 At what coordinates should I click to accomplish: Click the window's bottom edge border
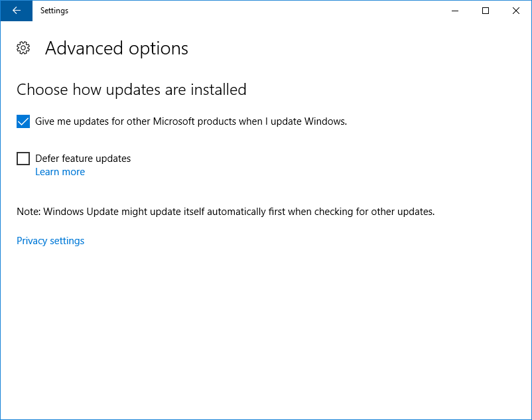(265, 419)
